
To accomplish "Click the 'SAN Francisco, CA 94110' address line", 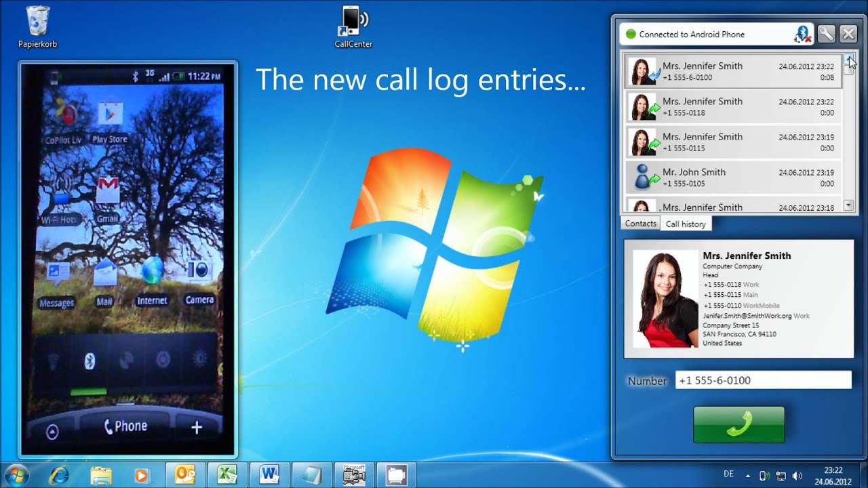I will coord(739,334).
